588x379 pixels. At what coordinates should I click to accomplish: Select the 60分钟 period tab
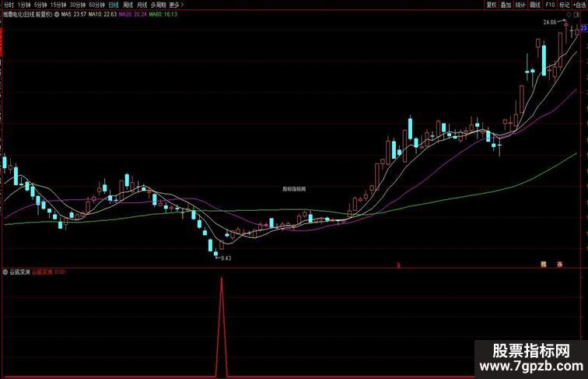coord(96,5)
